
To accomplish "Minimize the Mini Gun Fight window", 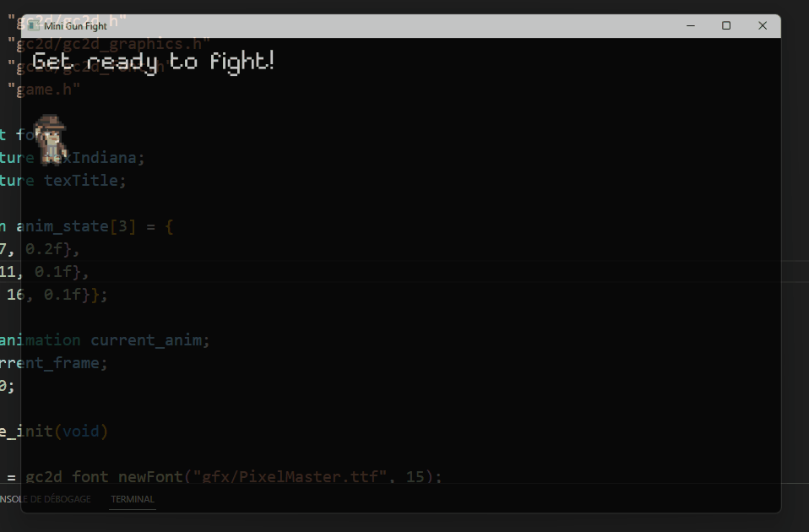I will [x=690, y=26].
